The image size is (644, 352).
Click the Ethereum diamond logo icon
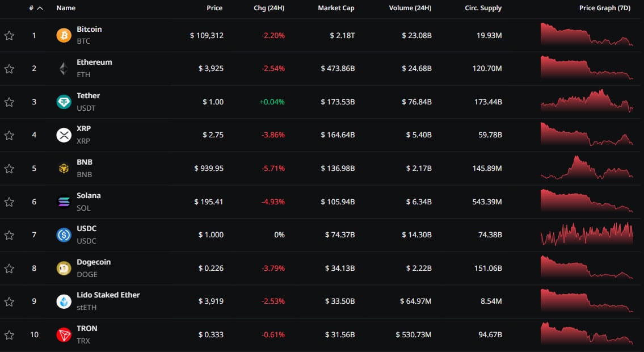tap(64, 69)
